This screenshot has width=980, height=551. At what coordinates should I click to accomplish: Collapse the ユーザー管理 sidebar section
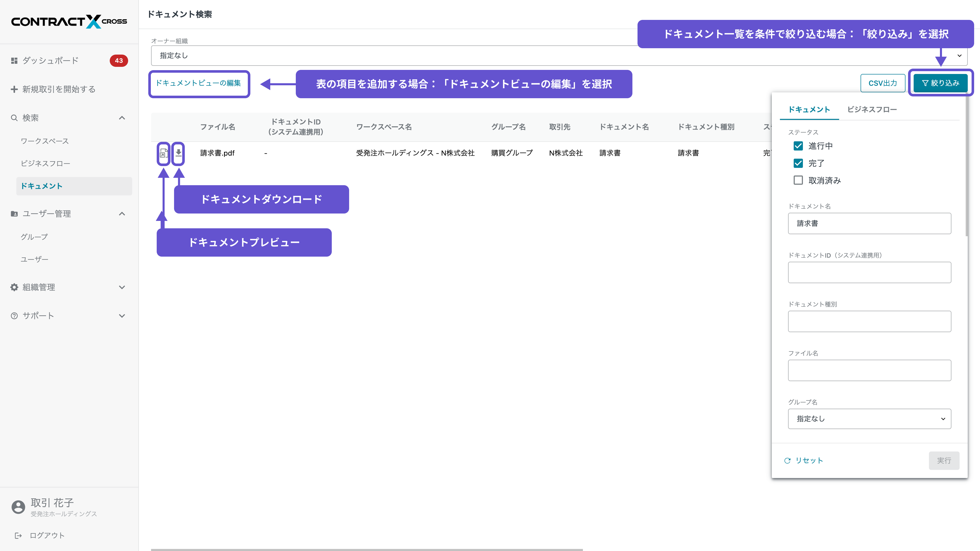[122, 214]
